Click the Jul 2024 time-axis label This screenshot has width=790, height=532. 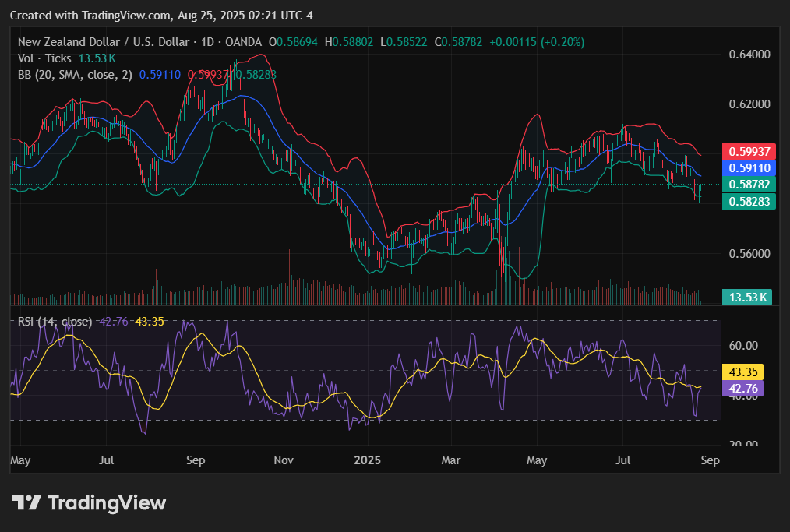(x=106, y=460)
